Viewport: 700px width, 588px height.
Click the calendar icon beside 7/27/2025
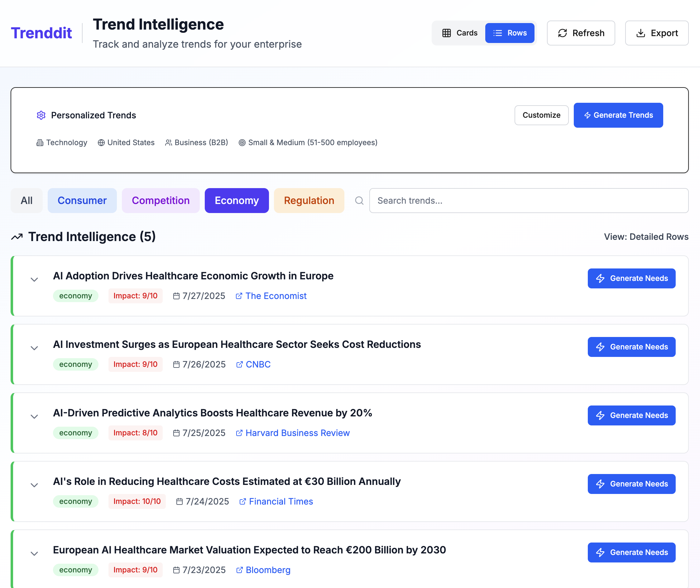(176, 296)
